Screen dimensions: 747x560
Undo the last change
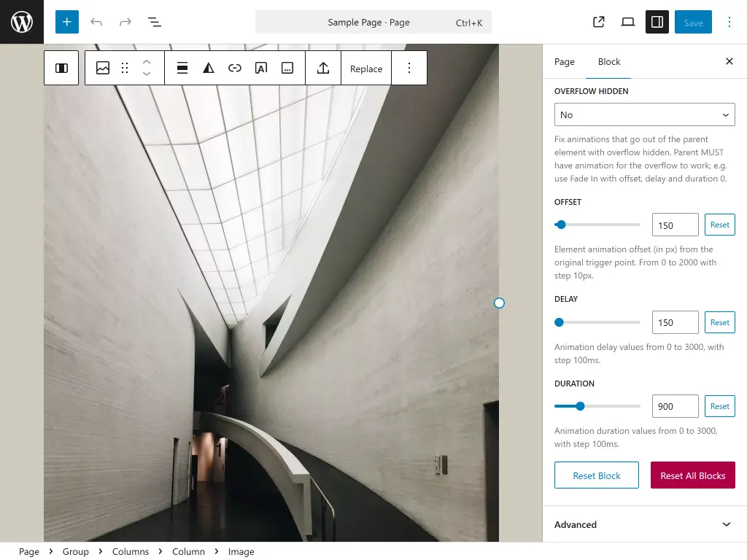(x=96, y=22)
